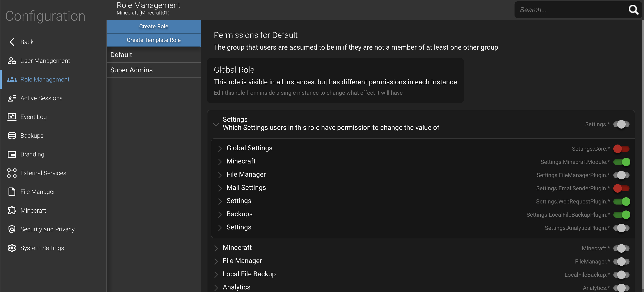Open System Settings gear icon
This screenshot has height=292, width=644.
coord(12,248)
